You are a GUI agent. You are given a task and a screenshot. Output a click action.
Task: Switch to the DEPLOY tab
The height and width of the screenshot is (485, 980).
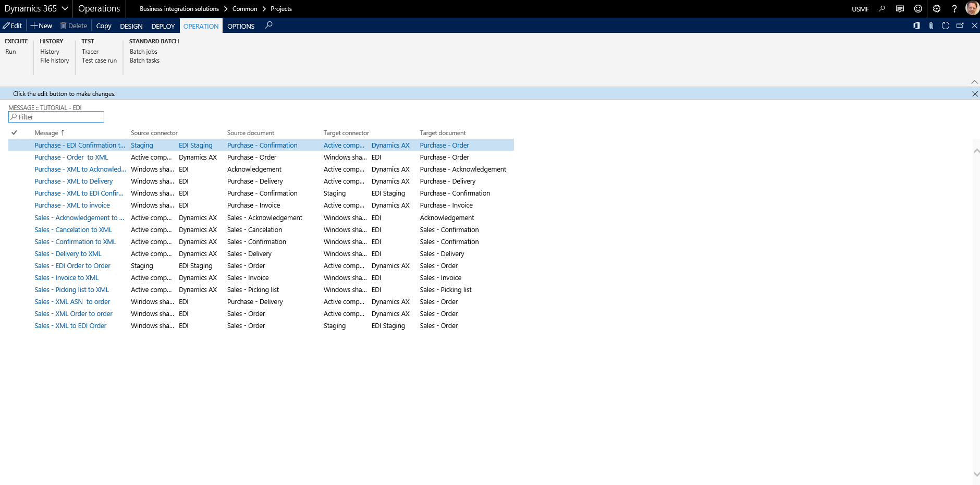click(163, 26)
